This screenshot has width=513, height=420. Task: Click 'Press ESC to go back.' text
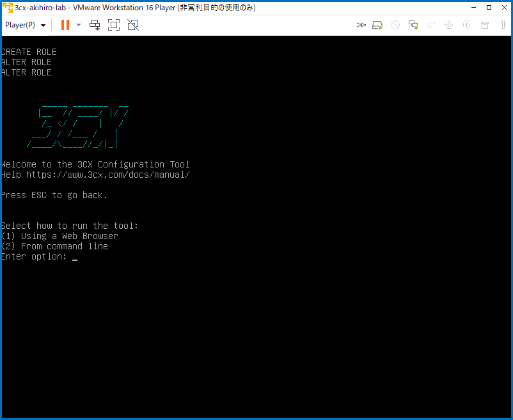[x=54, y=195]
